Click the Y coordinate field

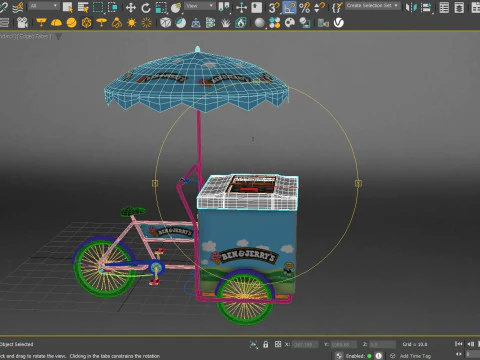(x=344, y=344)
